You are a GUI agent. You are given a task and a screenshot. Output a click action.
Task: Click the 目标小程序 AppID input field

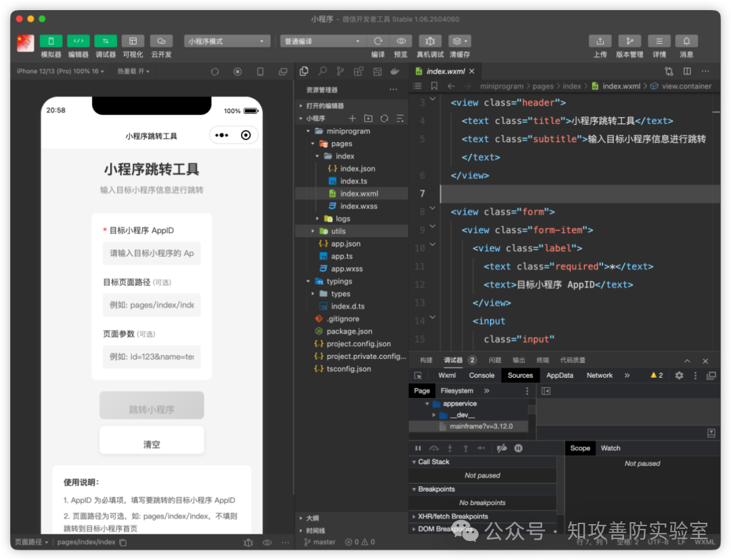click(152, 253)
